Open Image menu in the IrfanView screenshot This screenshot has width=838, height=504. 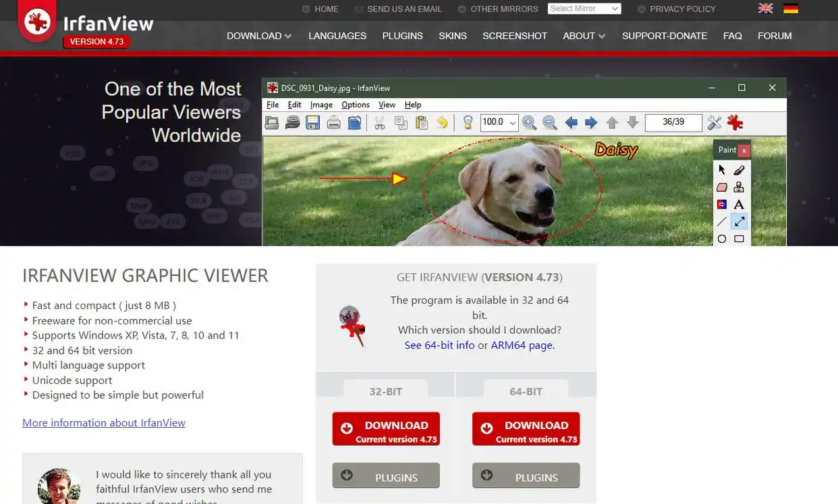321,105
